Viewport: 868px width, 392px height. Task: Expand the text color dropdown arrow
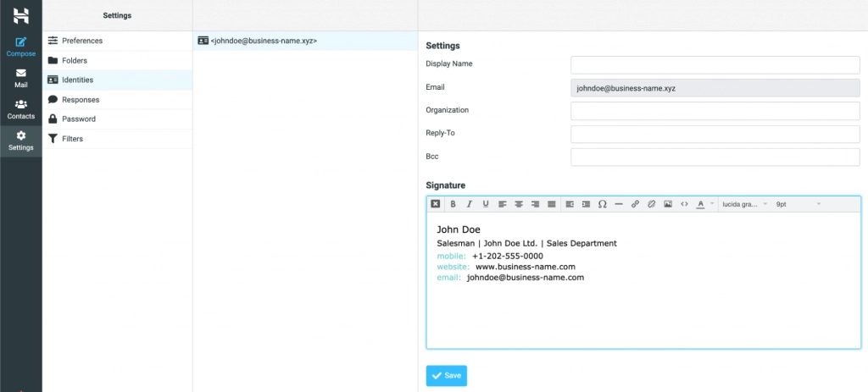pyautogui.click(x=711, y=204)
